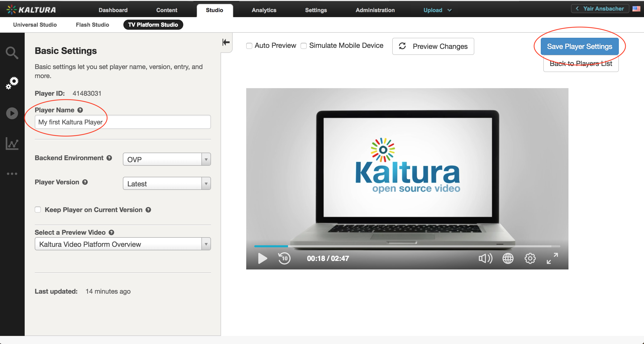The width and height of the screenshot is (644, 344).
Task: Open the Yair Ansbacher user menu
Action: coord(600,9)
